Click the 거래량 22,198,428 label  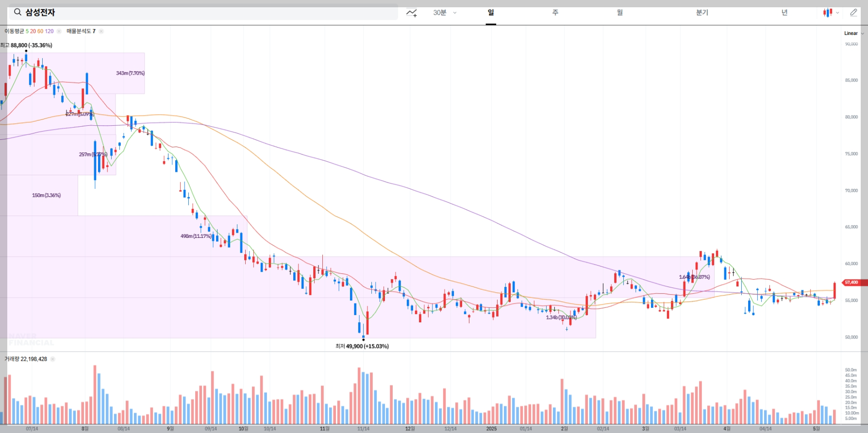[26, 359]
